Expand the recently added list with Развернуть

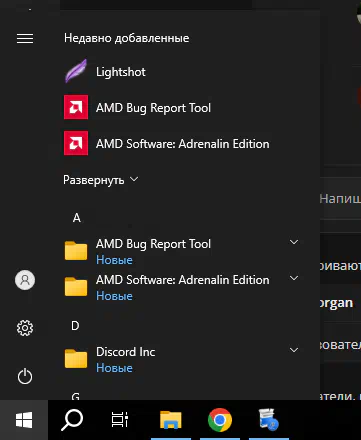100,180
